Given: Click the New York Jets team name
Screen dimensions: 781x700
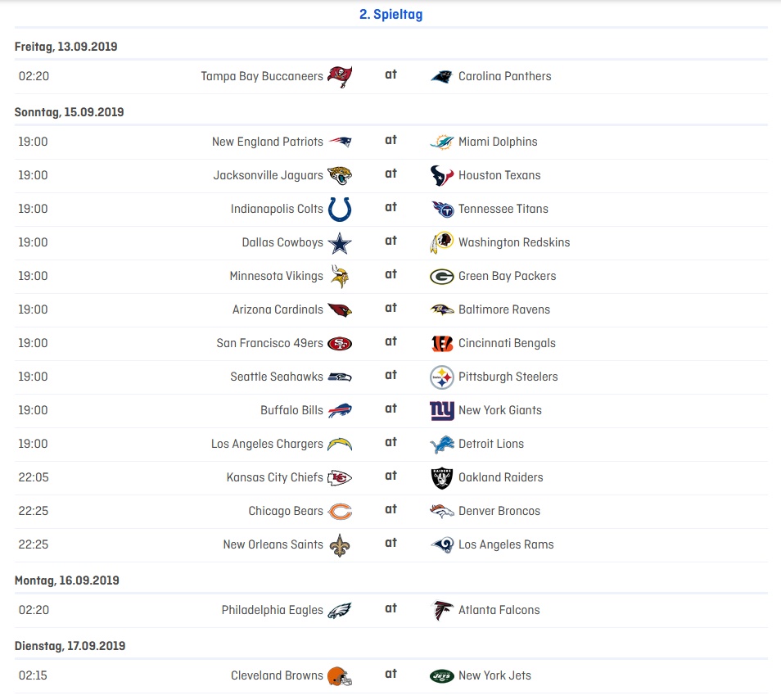Looking at the screenshot, I should tap(494, 675).
